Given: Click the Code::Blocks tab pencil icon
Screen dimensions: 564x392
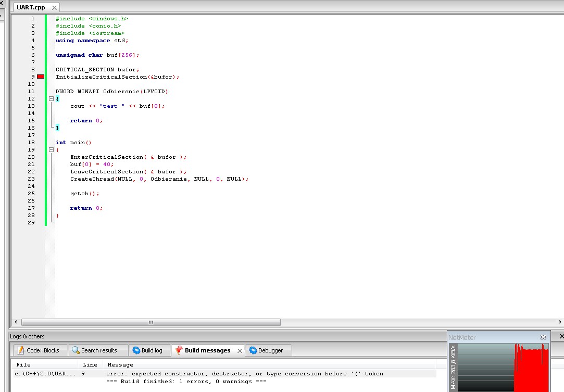Looking at the screenshot, I should [x=21, y=350].
